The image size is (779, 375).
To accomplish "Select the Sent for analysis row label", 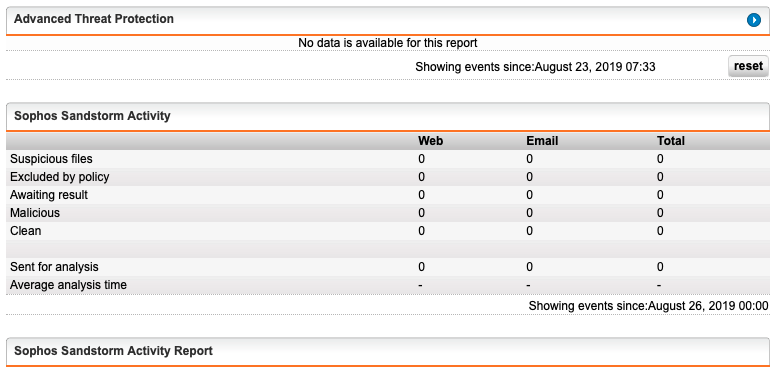I will coord(54,267).
